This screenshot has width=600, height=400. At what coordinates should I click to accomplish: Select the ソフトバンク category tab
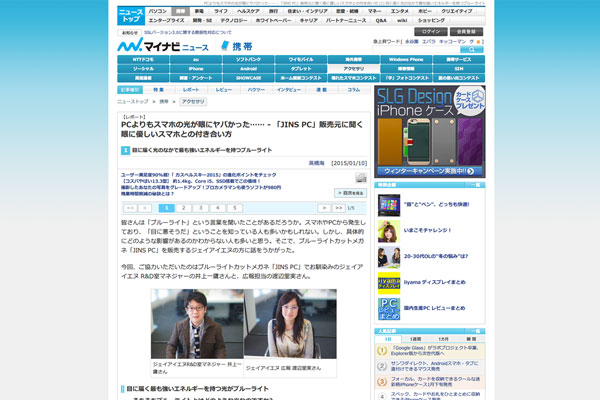pyautogui.click(x=248, y=60)
